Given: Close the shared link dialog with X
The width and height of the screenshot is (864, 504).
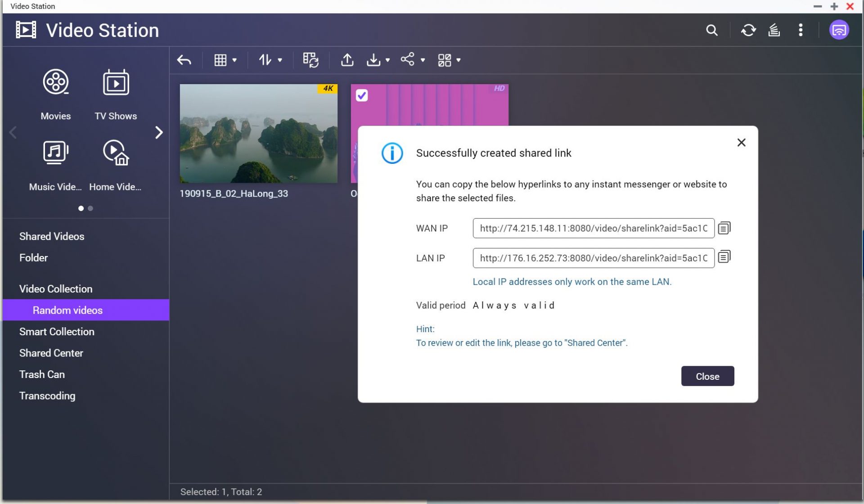Looking at the screenshot, I should pyautogui.click(x=741, y=143).
